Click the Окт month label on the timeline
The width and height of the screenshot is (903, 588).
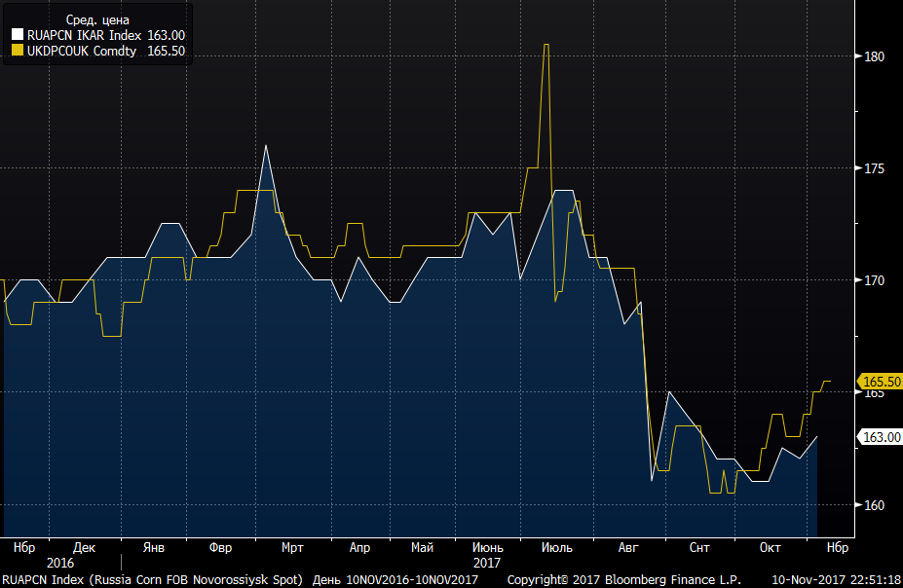(770, 548)
